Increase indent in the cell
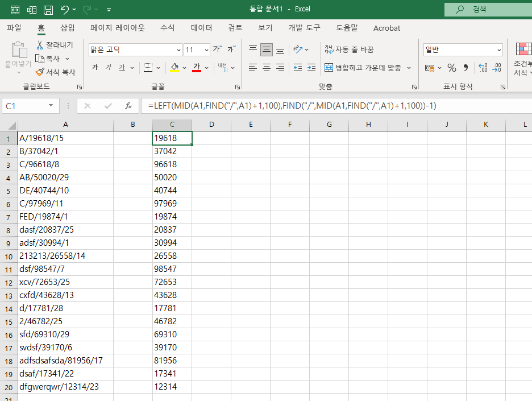Viewport: 532px width, 401px height. (x=311, y=68)
